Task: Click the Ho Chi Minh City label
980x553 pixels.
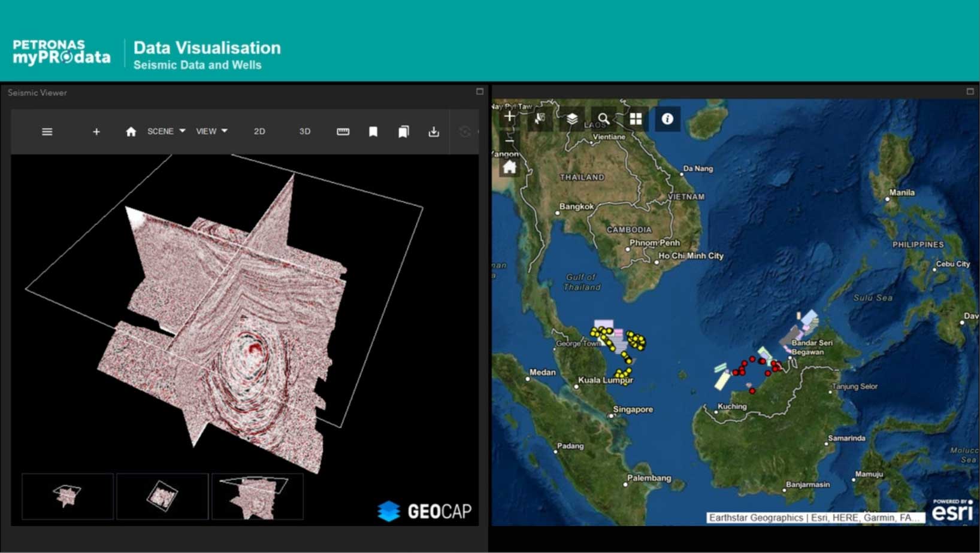Action: coord(691,256)
